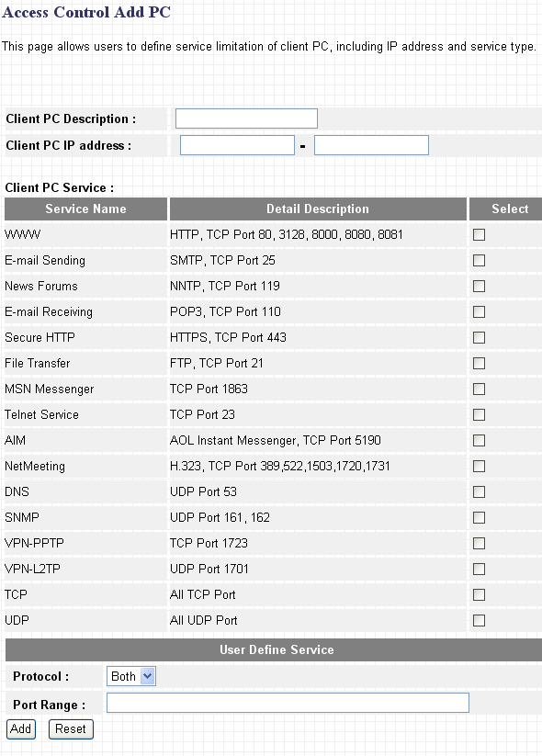Tick the VPN-PPTP checkbox

(x=479, y=544)
